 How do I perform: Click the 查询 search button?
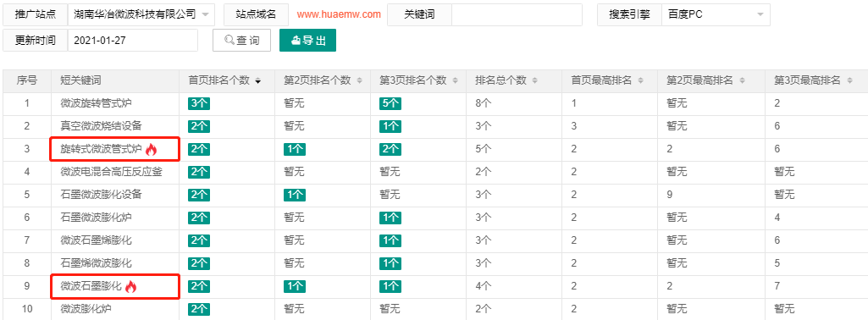pos(242,41)
